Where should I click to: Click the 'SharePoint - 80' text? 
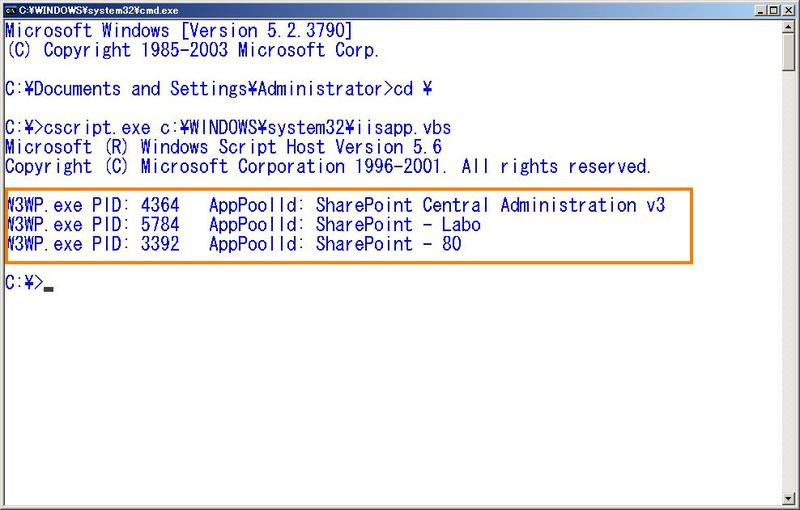[388, 244]
